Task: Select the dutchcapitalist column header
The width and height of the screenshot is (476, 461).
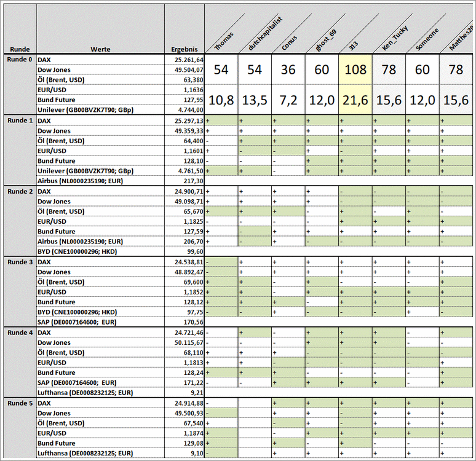Action: point(265,33)
